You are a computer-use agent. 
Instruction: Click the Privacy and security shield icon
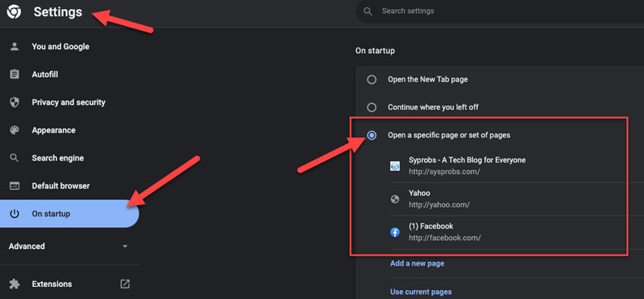(14, 102)
